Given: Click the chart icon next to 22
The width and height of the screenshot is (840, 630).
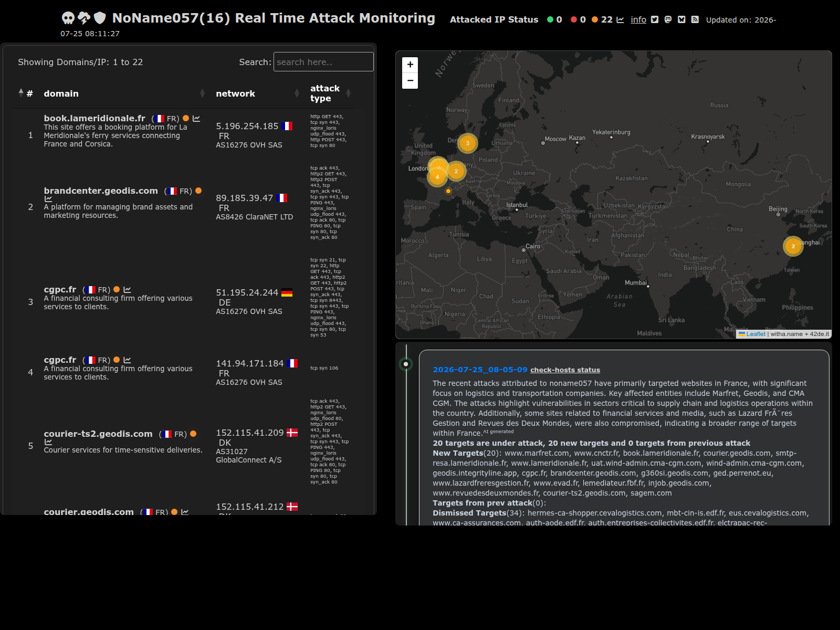Looking at the screenshot, I should [x=621, y=19].
